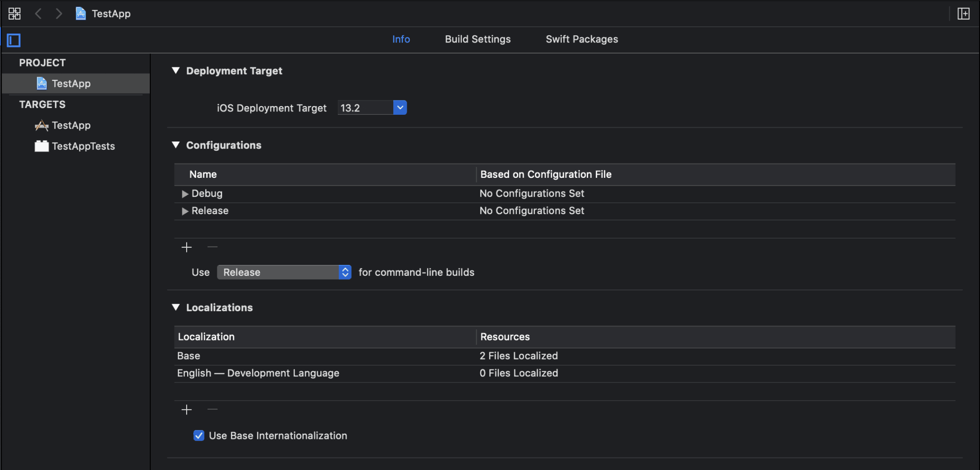Open the iOS Deployment Target version dropdown
Screen dimensions: 980x470
point(400,108)
